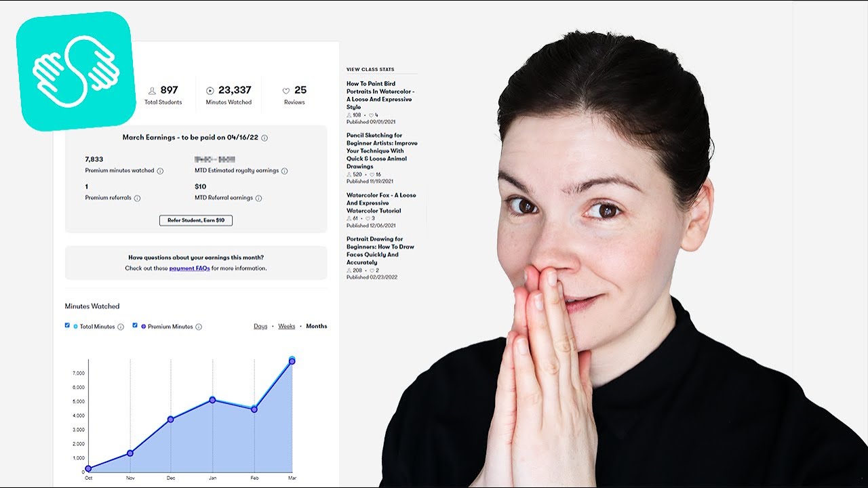868x488 pixels.
Task: Switch chart view to Days
Action: (x=260, y=326)
